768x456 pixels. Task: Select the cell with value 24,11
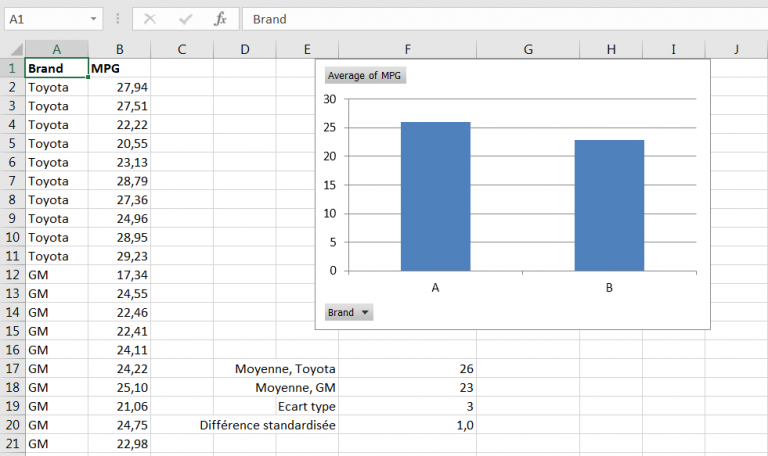(120, 350)
